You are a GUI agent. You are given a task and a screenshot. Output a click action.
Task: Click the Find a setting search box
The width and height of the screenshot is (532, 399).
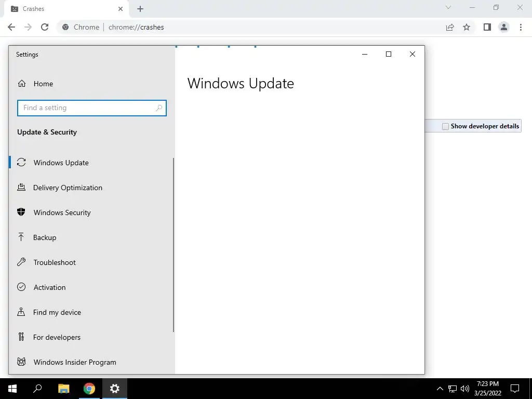[91, 108]
